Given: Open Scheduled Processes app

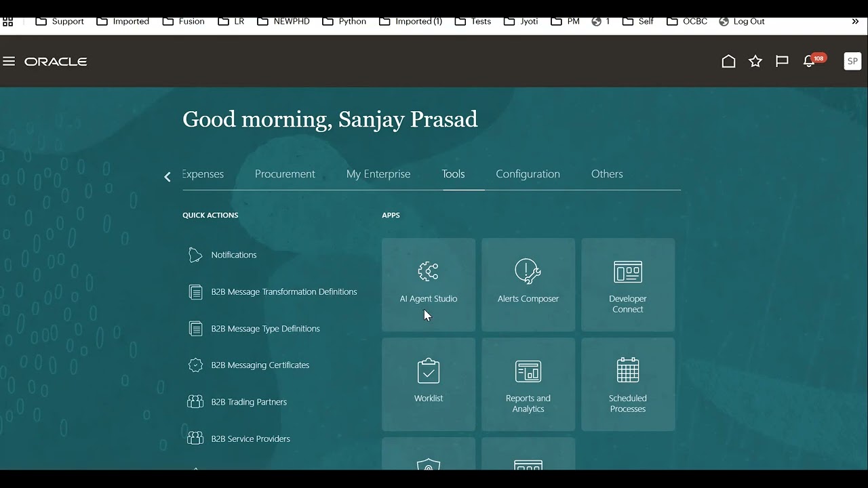Looking at the screenshot, I should (628, 384).
